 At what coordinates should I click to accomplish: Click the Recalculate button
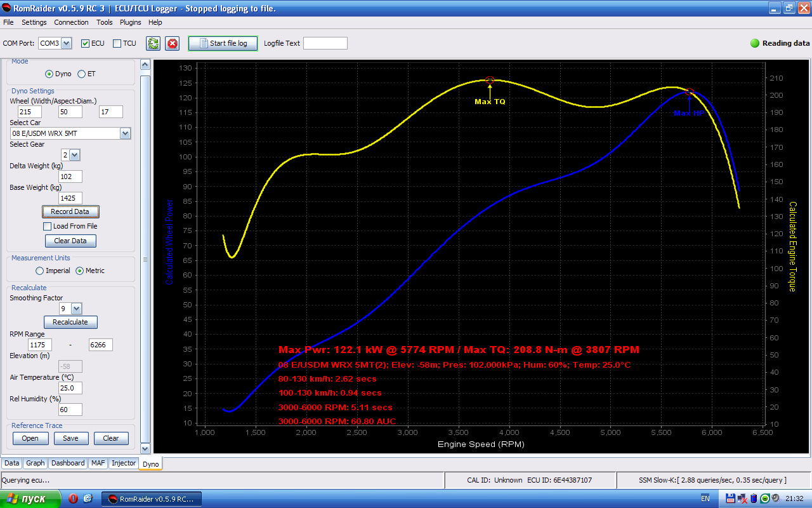(70, 322)
